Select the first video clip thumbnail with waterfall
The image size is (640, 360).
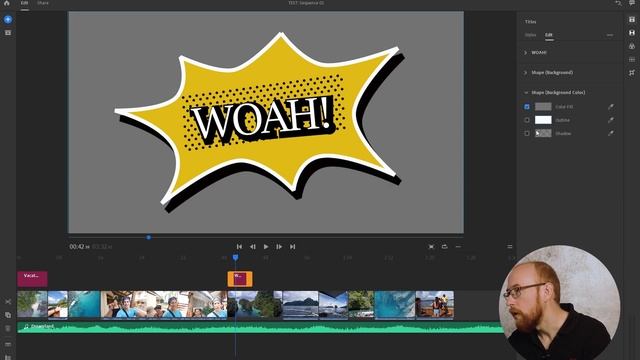click(x=32, y=304)
